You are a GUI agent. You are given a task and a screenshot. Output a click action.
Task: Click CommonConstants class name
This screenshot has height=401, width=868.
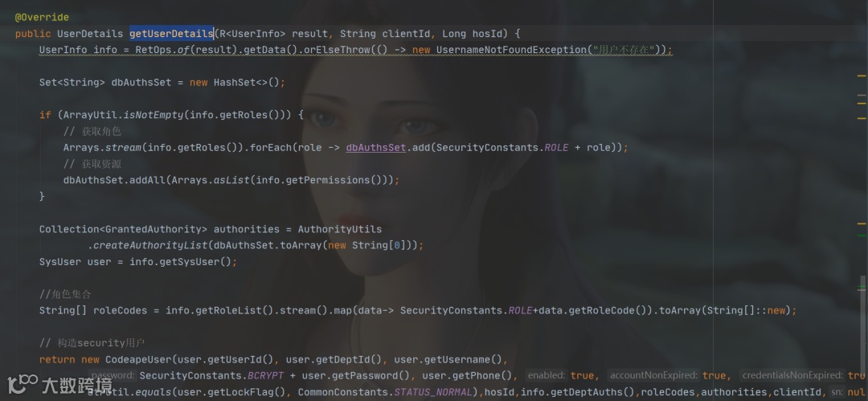tap(343, 393)
